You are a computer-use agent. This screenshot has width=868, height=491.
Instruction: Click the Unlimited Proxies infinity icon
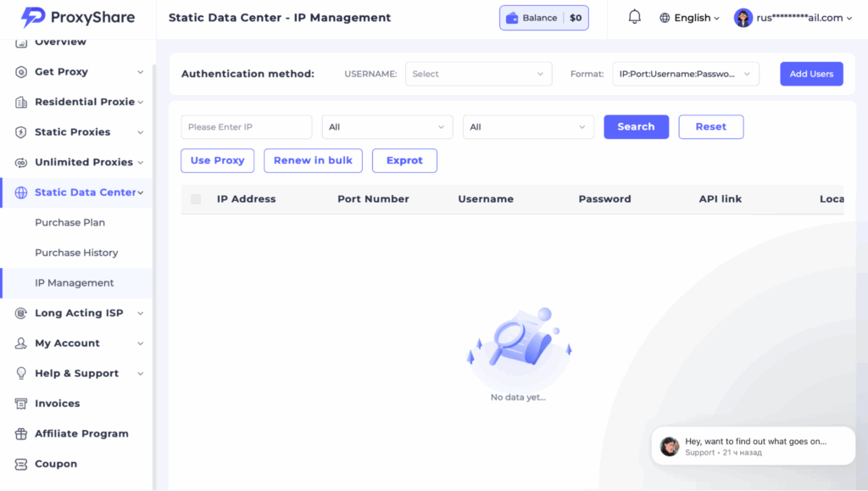pos(21,162)
